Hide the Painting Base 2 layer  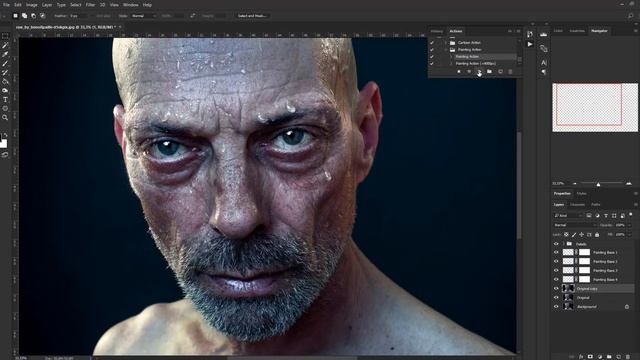[556, 262]
